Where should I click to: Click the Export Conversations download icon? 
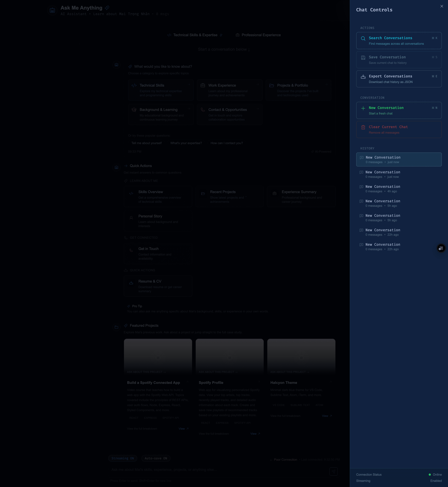(363, 77)
